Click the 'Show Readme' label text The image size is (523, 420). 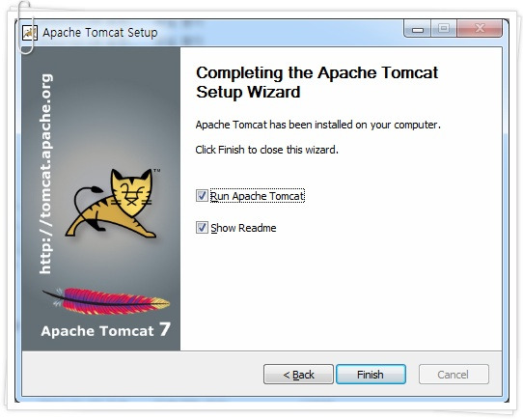coord(243,228)
